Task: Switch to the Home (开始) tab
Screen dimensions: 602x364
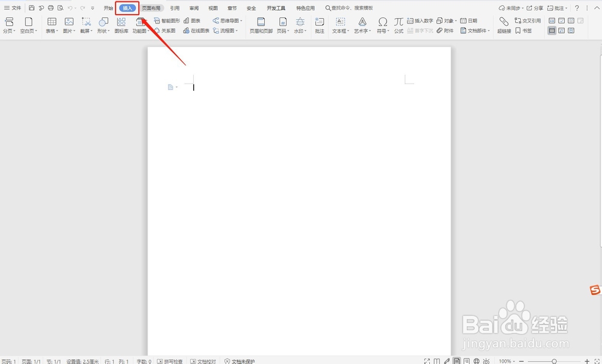Action: [108, 8]
